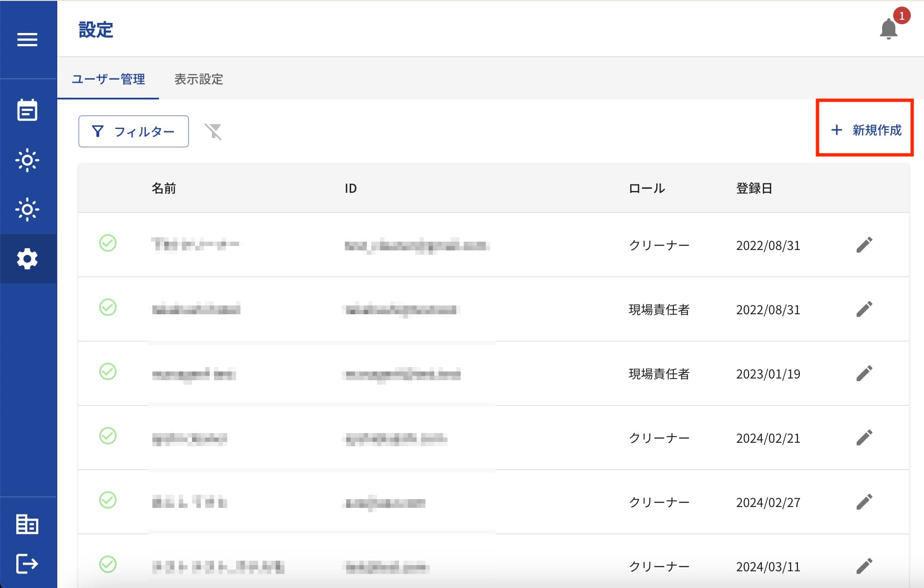Open the hamburger menu in sidebar
Viewport: 924px width, 588px height.
pyautogui.click(x=27, y=40)
